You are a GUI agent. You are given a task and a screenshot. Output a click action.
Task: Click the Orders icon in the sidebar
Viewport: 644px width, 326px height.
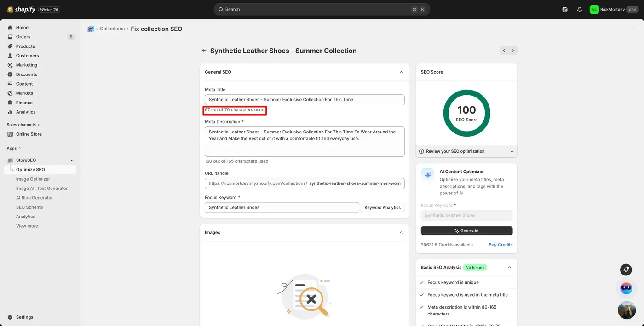(10, 37)
